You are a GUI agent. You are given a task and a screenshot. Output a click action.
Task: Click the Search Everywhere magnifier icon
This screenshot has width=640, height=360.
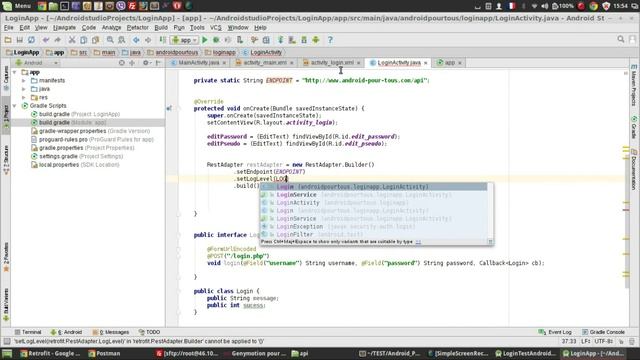point(621,40)
